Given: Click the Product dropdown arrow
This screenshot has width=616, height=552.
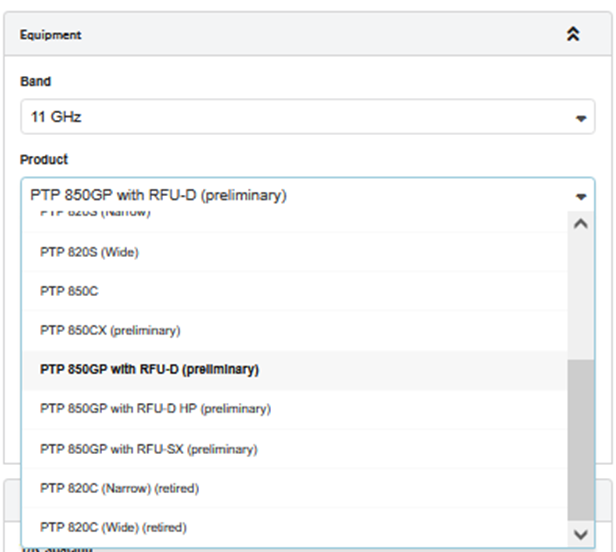Looking at the screenshot, I should (x=580, y=197).
